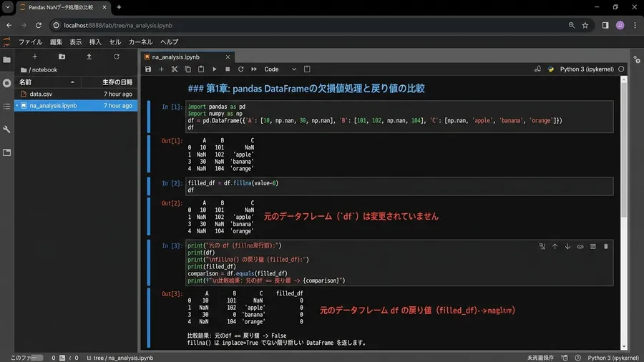Open the property inspector gears icon

[x=637, y=60]
